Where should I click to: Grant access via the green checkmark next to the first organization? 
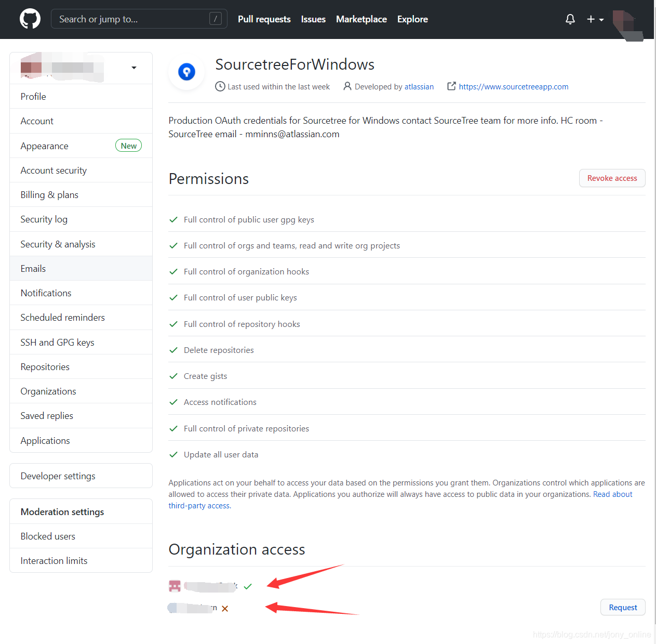248,586
